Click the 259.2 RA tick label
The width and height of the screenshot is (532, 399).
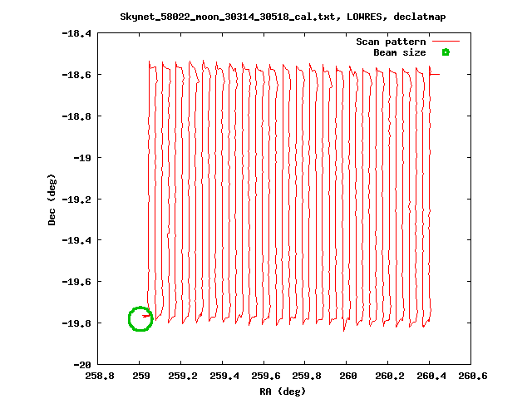point(183,376)
